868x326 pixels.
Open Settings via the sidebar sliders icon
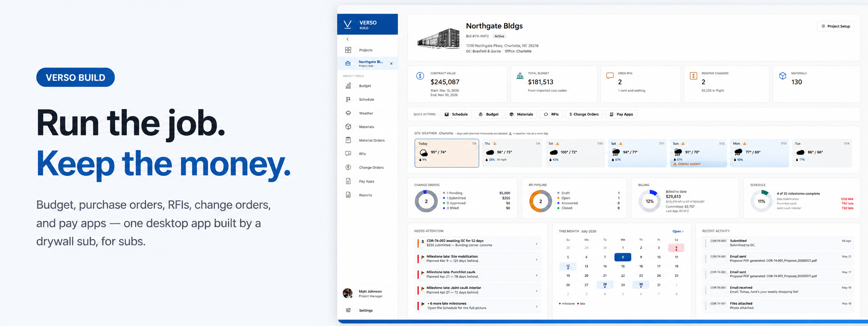(348, 310)
